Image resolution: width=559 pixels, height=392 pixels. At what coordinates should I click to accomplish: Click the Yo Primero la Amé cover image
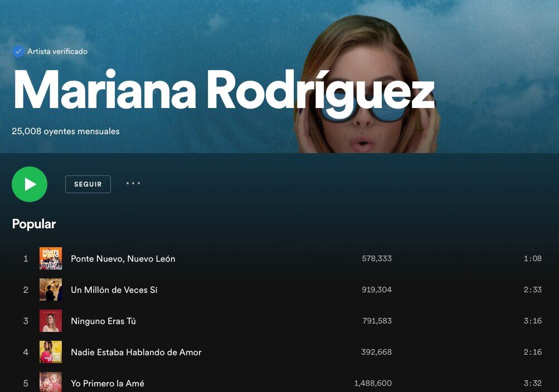[x=51, y=383]
